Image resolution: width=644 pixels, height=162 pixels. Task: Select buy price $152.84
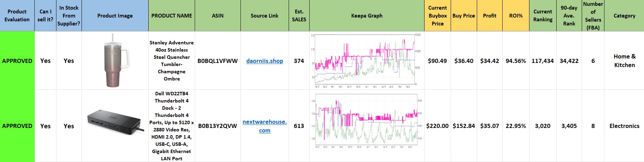pyautogui.click(x=464, y=126)
